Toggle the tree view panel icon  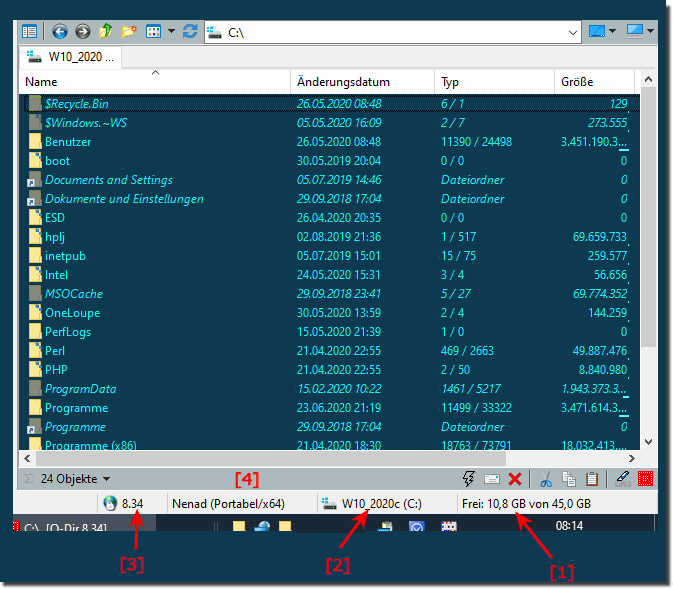click(30, 32)
